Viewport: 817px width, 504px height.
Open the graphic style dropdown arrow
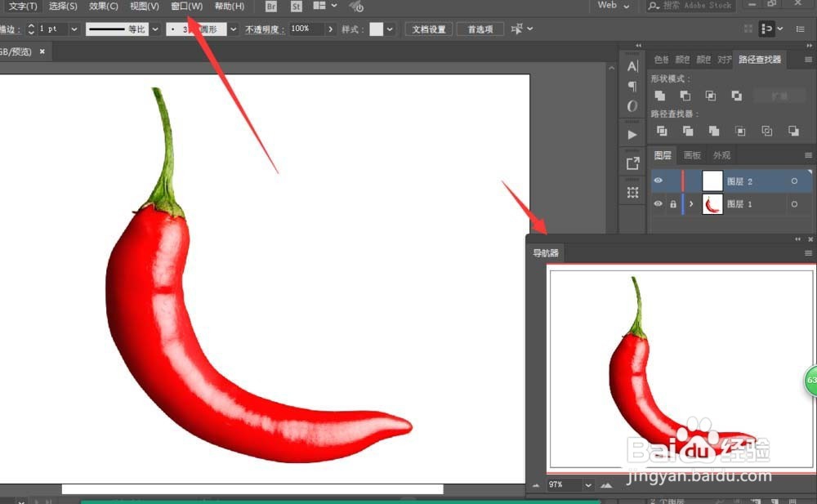[390, 29]
